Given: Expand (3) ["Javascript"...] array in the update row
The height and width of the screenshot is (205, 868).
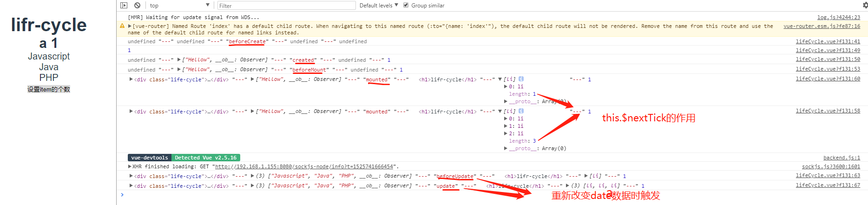Looking at the screenshot, I should pos(252,185).
